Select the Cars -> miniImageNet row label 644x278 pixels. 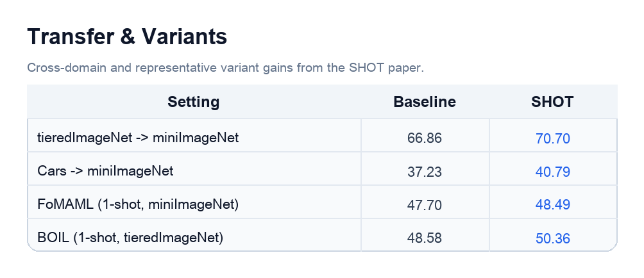pos(105,170)
